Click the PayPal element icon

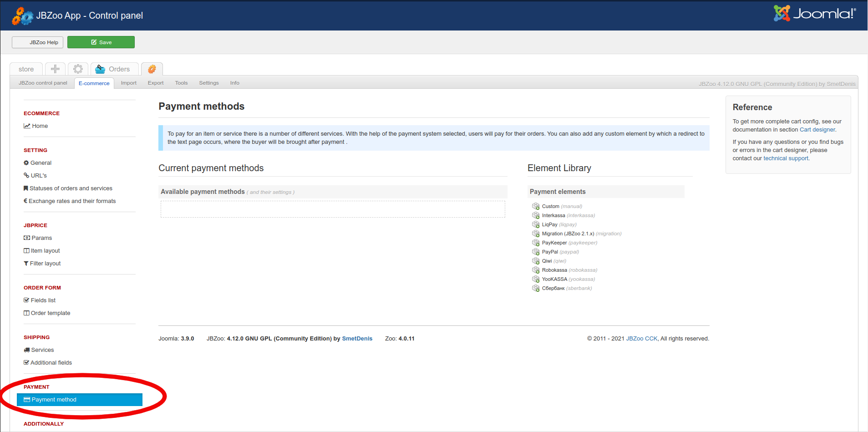536,252
